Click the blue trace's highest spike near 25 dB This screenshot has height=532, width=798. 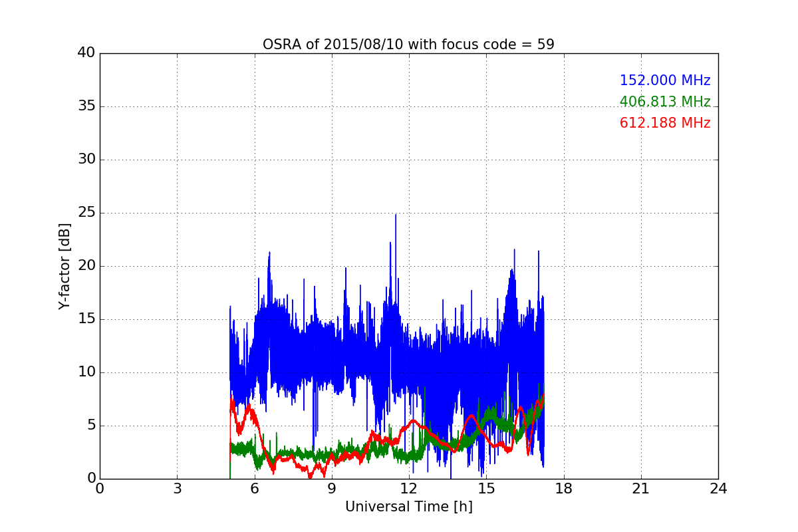396,215
